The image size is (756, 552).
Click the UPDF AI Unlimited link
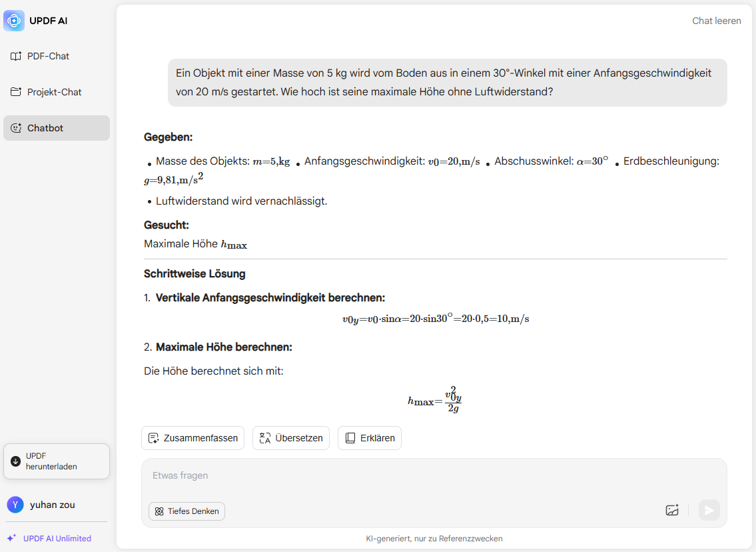[x=57, y=539]
